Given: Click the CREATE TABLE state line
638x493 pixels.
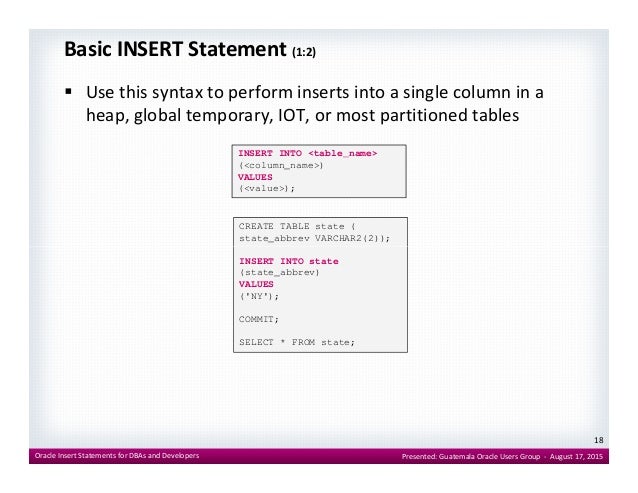Looking at the screenshot, I should coord(297,226).
